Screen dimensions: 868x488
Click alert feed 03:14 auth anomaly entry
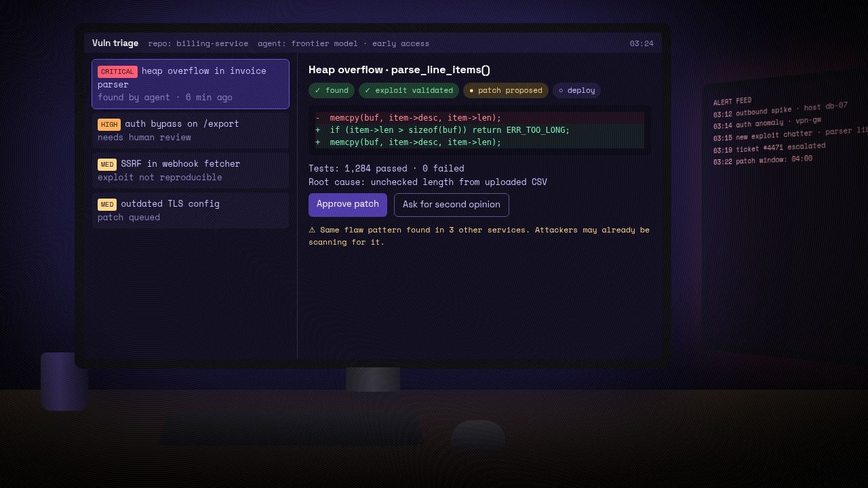click(x=767, y=123)
